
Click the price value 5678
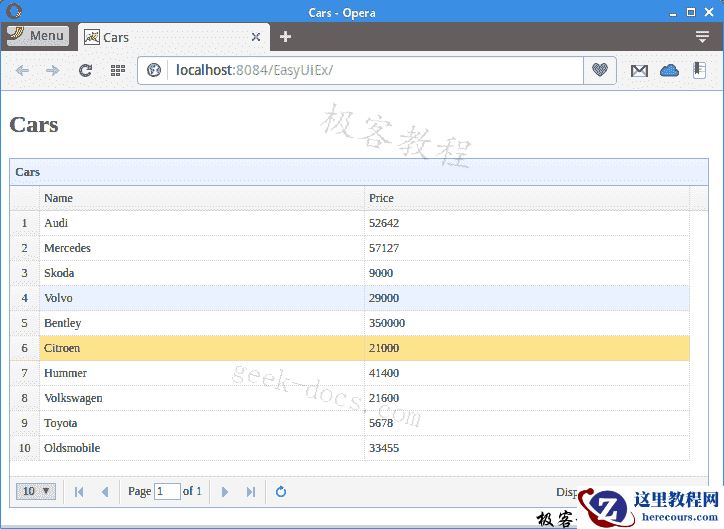coord(381,423)
